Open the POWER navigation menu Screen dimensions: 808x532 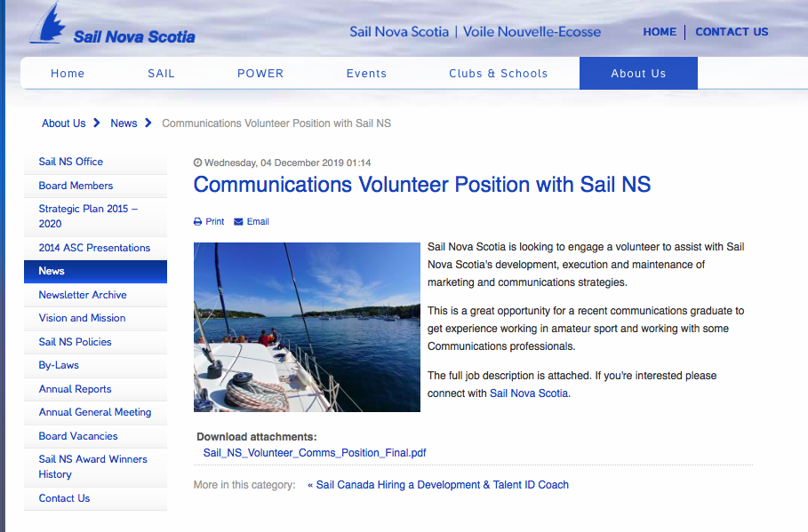(260, 74)
